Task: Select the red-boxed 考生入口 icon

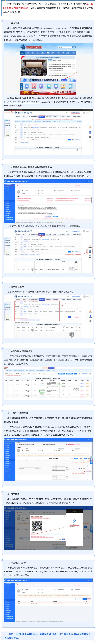Action: pyautogui.click(x=34, y=86)
